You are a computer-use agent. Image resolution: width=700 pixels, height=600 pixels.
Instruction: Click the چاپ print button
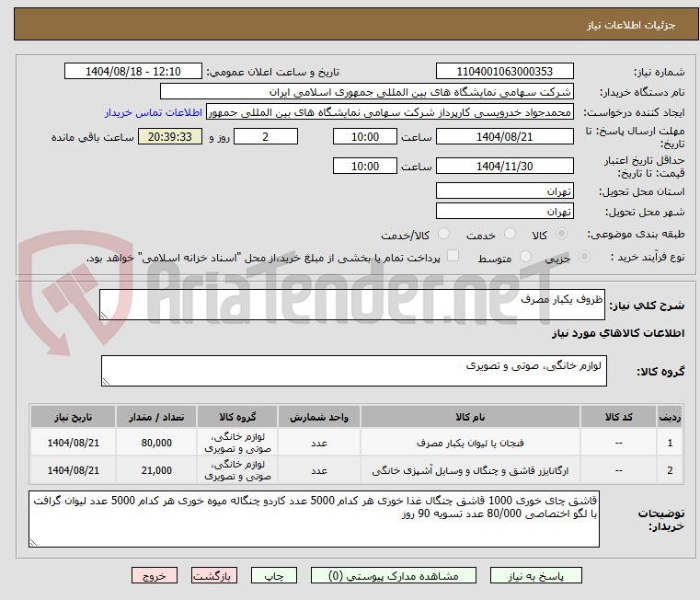tap(274, 575)
